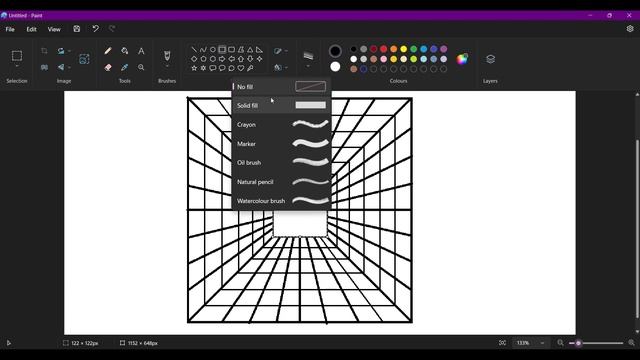Viewport: 640px width, 360px height.
Task: Click the white rectangle inside the drawing
Action: [300, 223]
